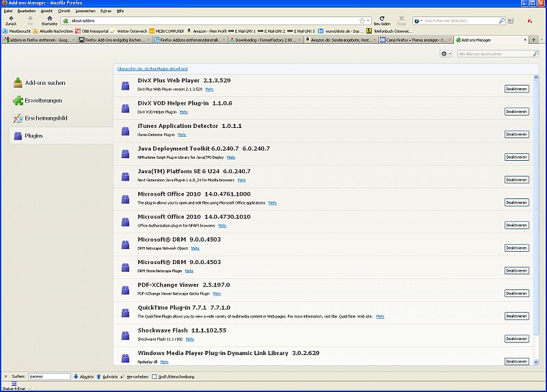
Task: Open Add-ons suchen in sidebar
Action: coord(45,83)
